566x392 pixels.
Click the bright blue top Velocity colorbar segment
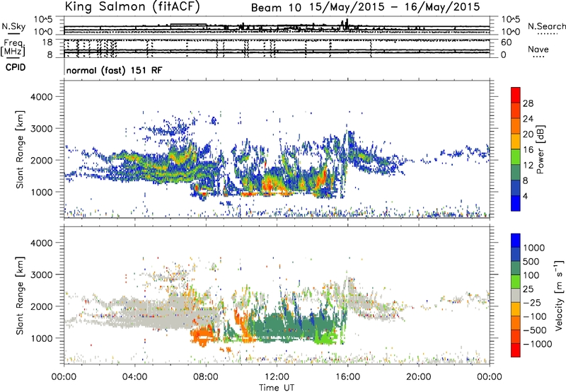[x=516, y=241]
